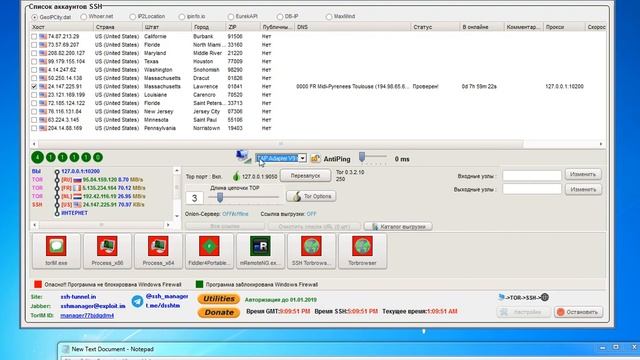
Task: Click the TOR->SSH chain mode indicator
Action: 524,298
